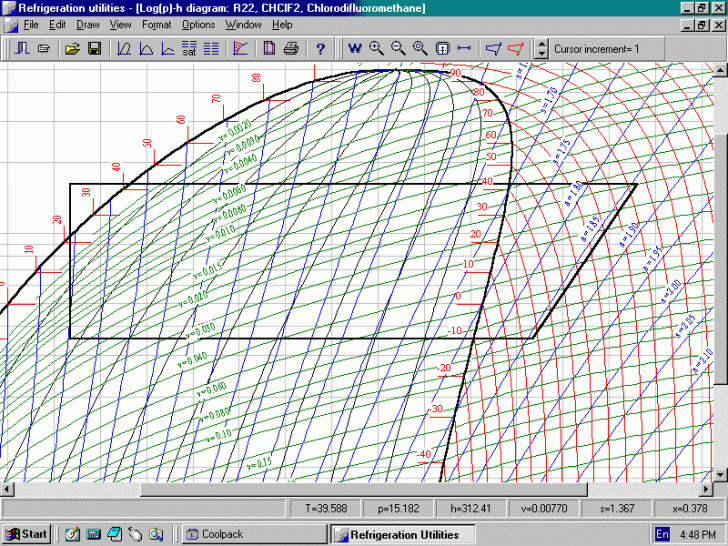728x546 pixels.
Task: Click the v=0.15 specific volume label
Action: point(260,463)
